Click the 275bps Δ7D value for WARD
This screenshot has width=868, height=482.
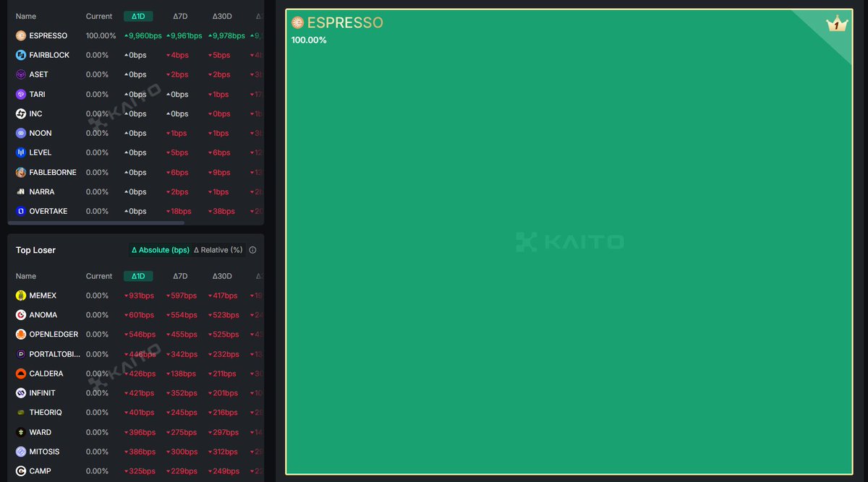[x=182, y=432]
